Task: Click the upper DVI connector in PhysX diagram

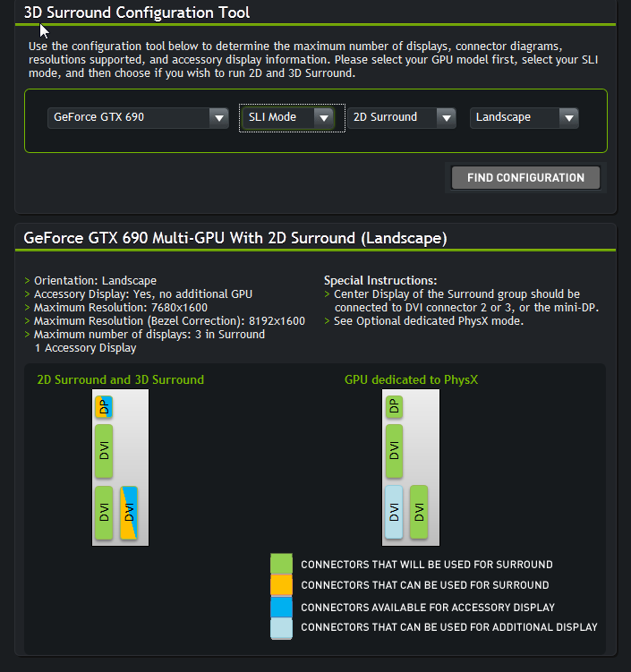Action: (394, 451)
